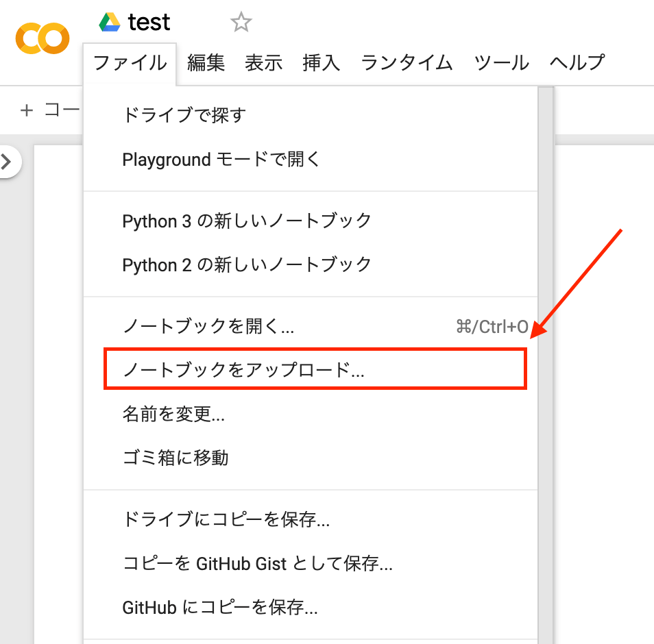
Task: Click the Colab CO logo
Action: pos(42,38)
